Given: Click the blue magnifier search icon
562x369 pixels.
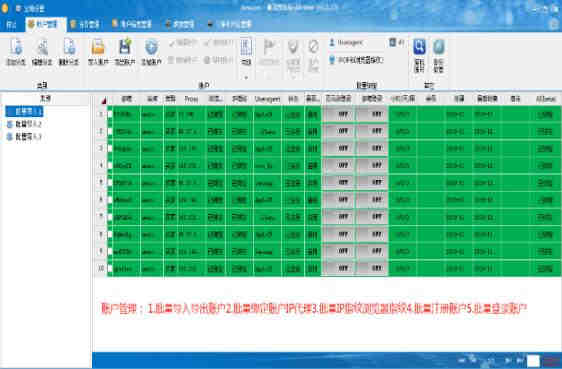Looking at the screenshot, I should [x=419, y=47].
